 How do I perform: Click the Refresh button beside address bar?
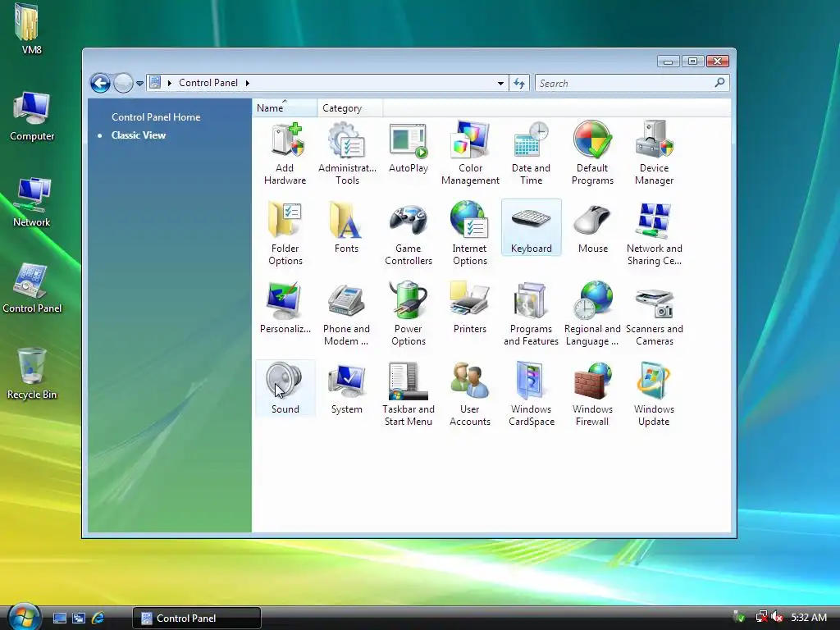click(x=519, y=83)
